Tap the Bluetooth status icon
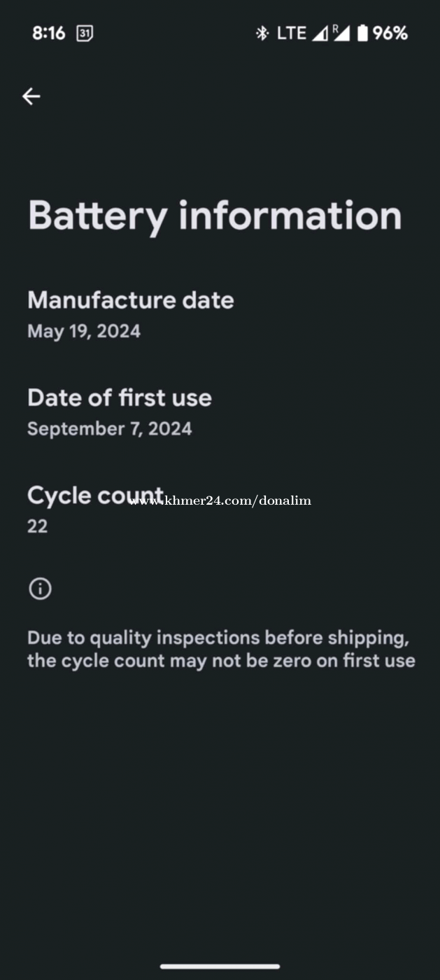The image size is (440, 980). (x=262, y=33)
